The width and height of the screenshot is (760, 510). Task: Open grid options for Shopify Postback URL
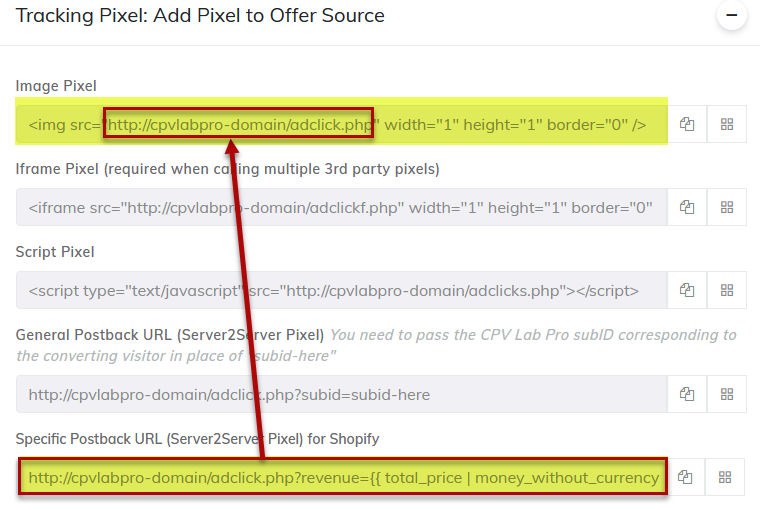[725, 477]
